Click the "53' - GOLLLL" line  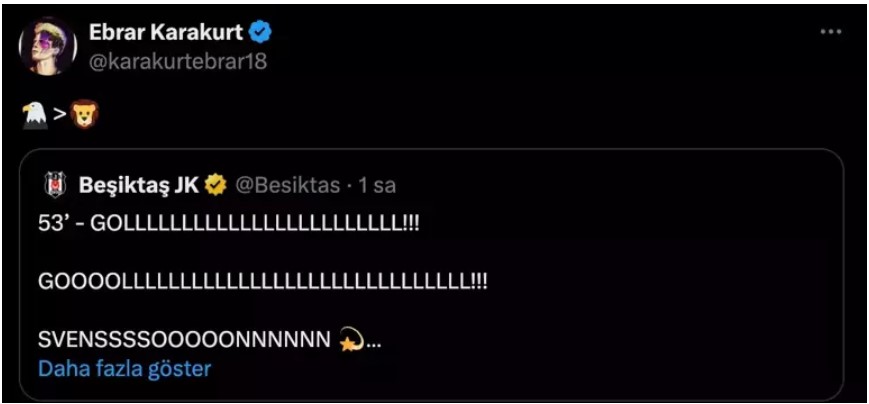point(228,225)
